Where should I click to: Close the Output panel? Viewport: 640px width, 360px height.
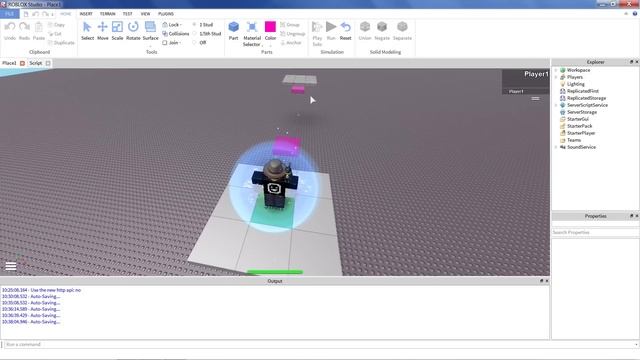(x=547, y=281)
